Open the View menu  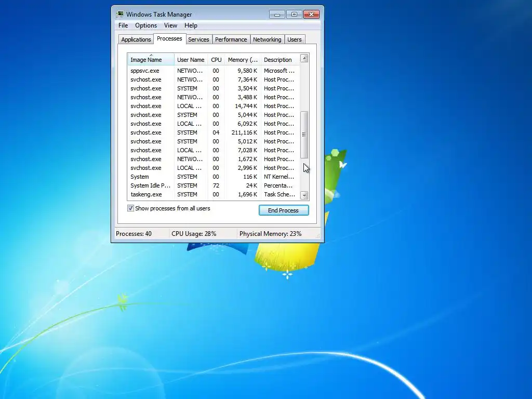170,25
